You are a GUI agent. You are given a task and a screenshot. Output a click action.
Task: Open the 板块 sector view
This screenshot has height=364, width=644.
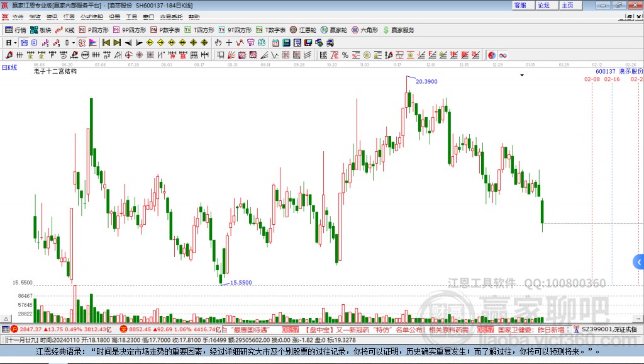point(41,30)
